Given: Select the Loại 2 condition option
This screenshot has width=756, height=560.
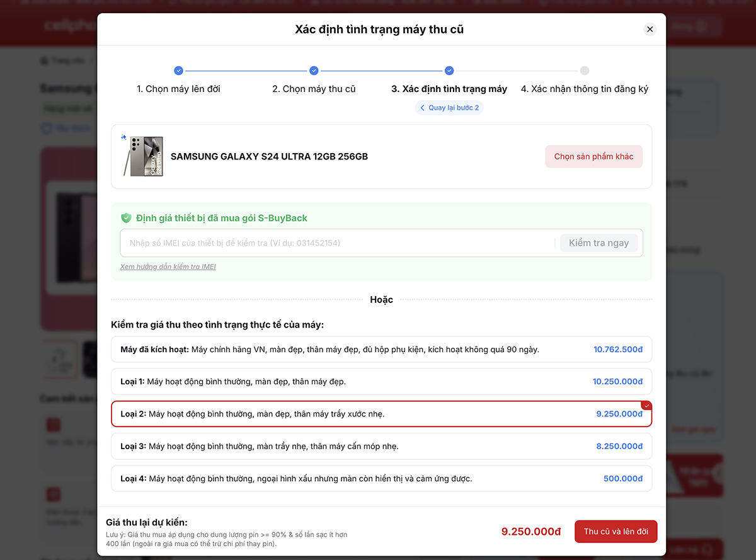Looking at the screenshot, I should (x=381, y=414).
